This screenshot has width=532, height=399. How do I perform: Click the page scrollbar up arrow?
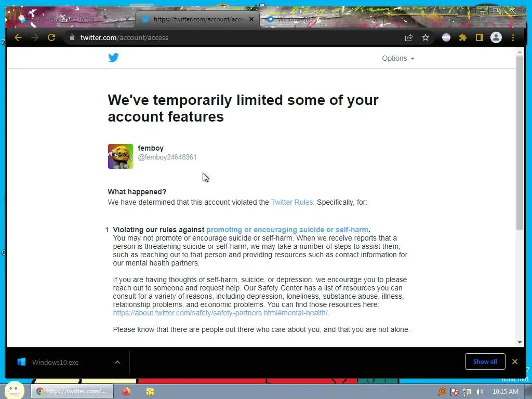(x=520, y=52)
